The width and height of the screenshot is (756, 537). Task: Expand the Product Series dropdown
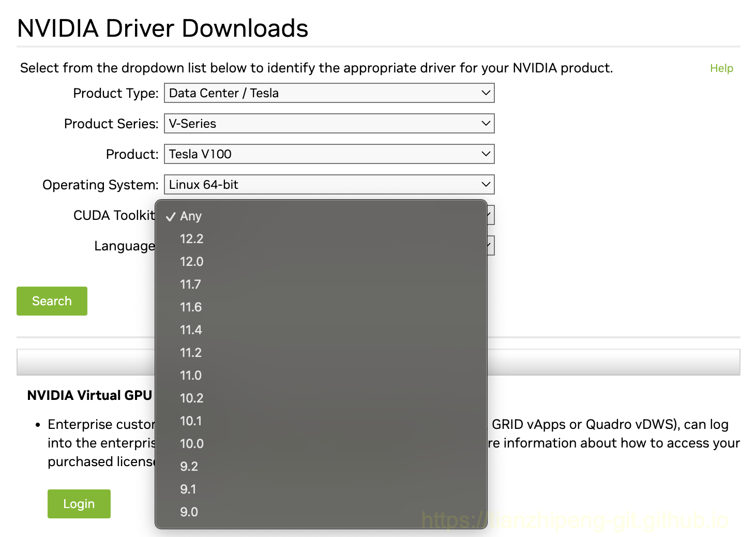coord(329,124)
